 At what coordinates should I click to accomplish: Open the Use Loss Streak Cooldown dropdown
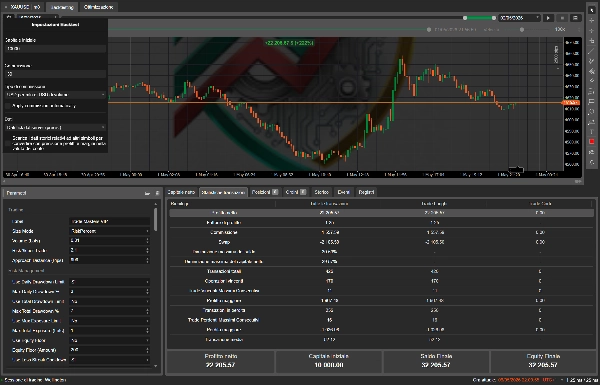[x=109, y=360]
